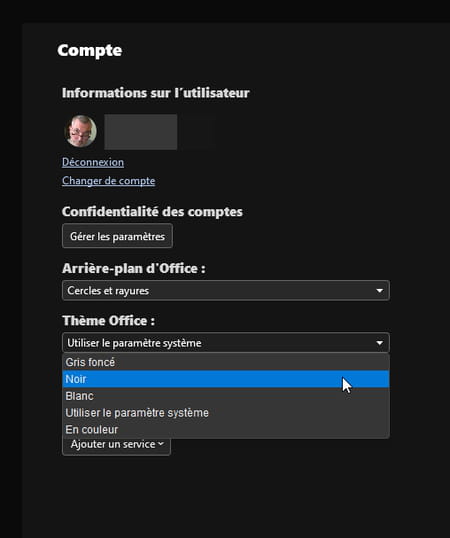Click the Informations sur l'utilisateur heading
This screenshot has height=538, width=450.
[156, 93]
